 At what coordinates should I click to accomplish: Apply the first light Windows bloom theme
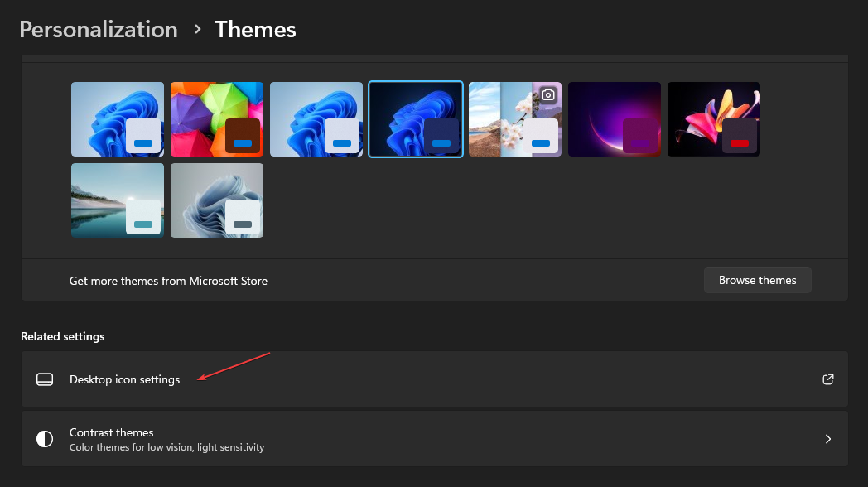coord(117,118)
